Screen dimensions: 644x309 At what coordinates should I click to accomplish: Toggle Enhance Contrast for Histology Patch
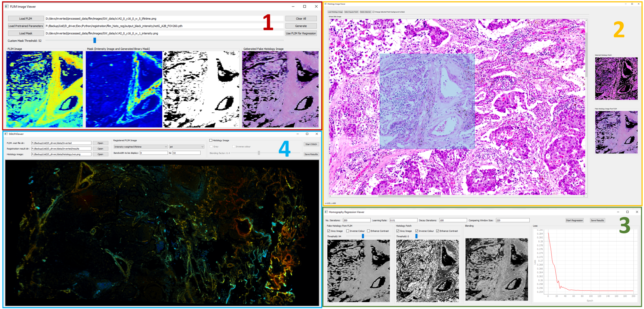pyautogui.click(x=437, y=231)
